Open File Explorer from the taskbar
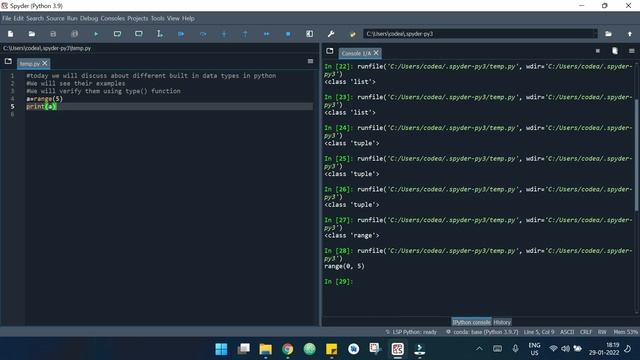Screen dimensions: 640x360 click(x=265, y=349)
